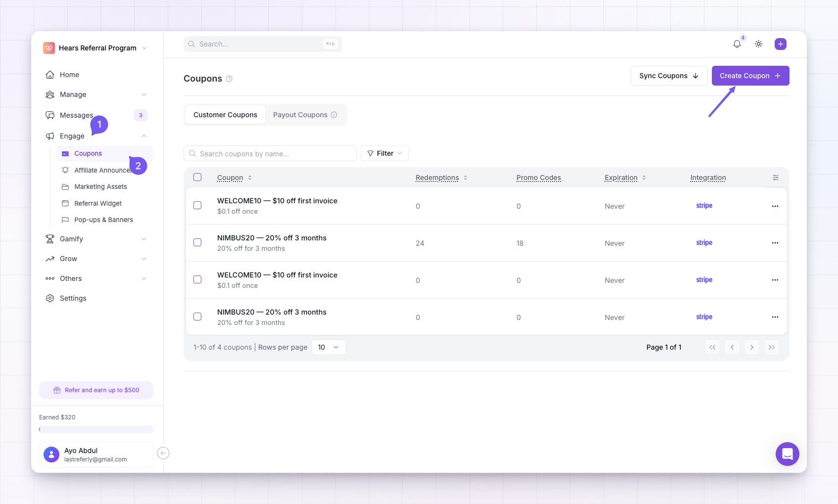Screen dimensions: 838x504
Task: Go to the previous page of coupons
Action: 732,347
